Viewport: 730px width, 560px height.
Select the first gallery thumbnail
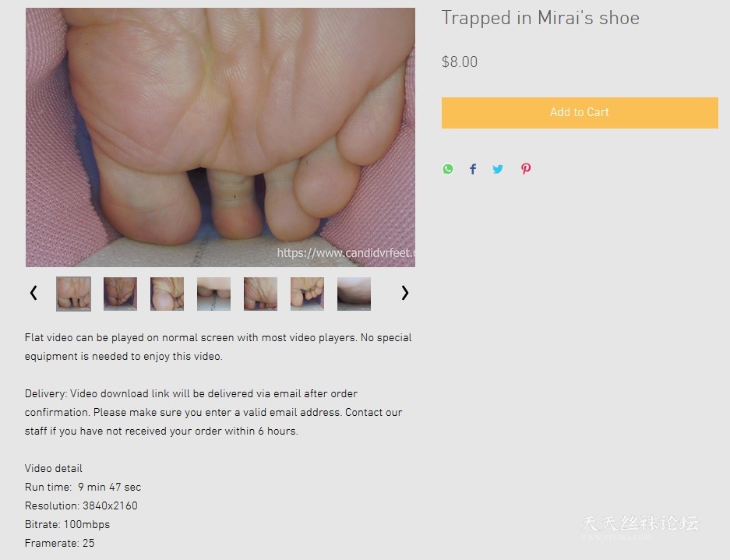[73, 294]
